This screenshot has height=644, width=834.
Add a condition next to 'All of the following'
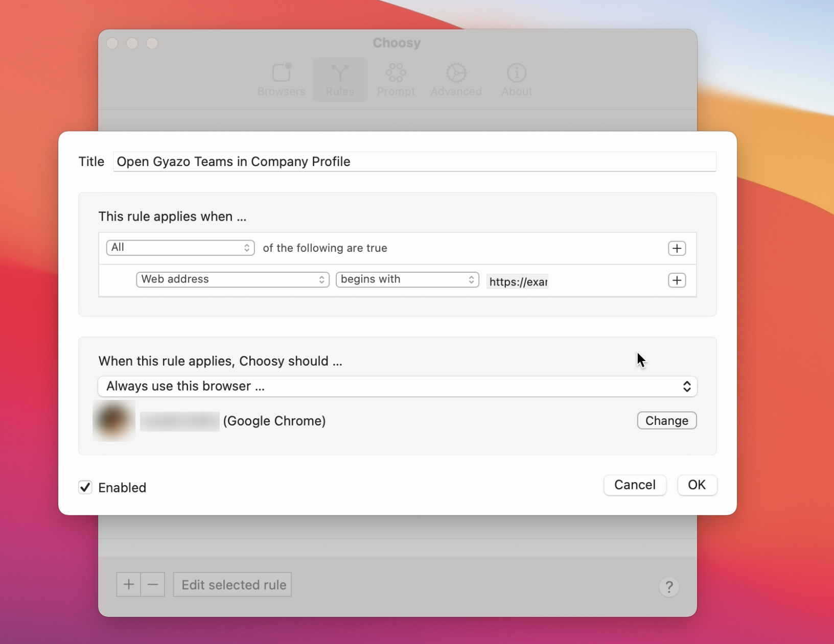pos(677,248)
